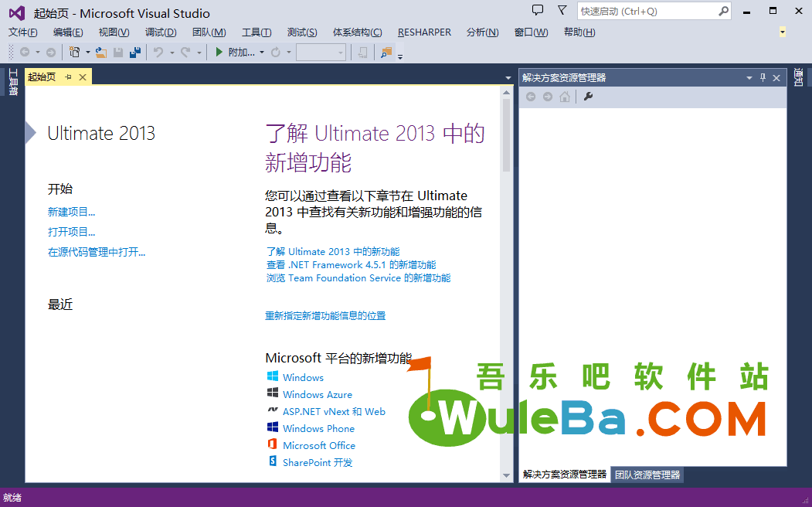Click the 在源代码管理中打开... link
The image size is (812, 507).
[97, 252]
